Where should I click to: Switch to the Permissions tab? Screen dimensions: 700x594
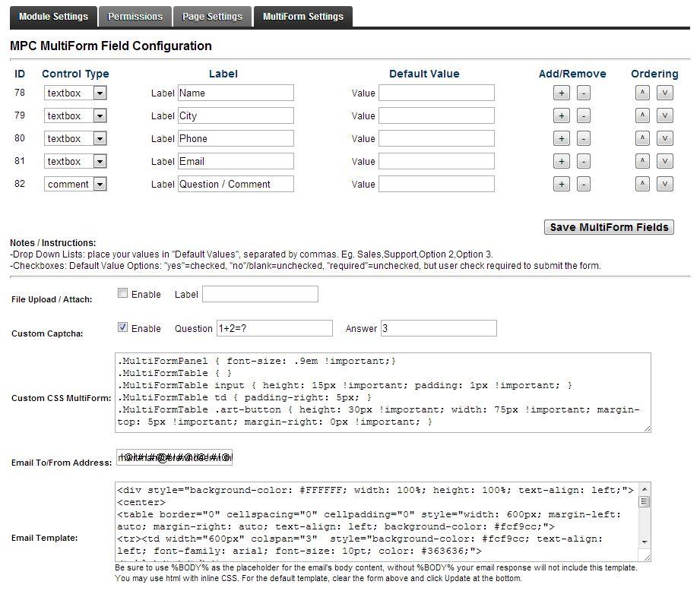click(135, 17)
